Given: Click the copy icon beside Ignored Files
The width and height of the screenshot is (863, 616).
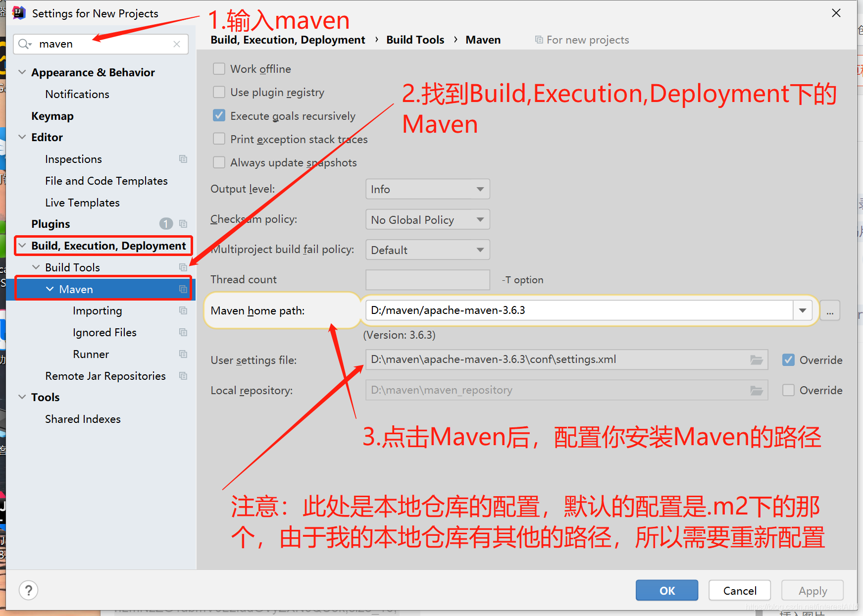Looking at the screenshot, I should (183, 332).
